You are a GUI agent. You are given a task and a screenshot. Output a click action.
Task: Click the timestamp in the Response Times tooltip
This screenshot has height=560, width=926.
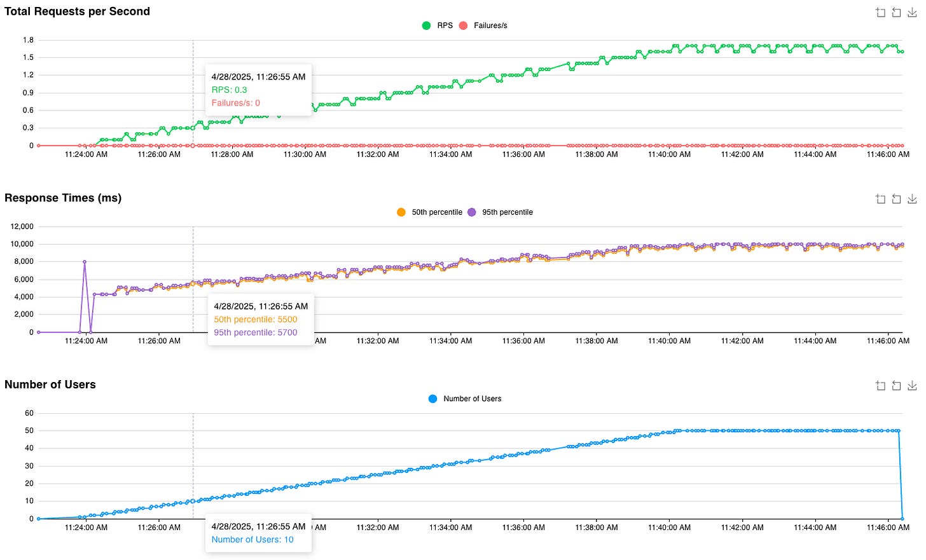[261, 306]
